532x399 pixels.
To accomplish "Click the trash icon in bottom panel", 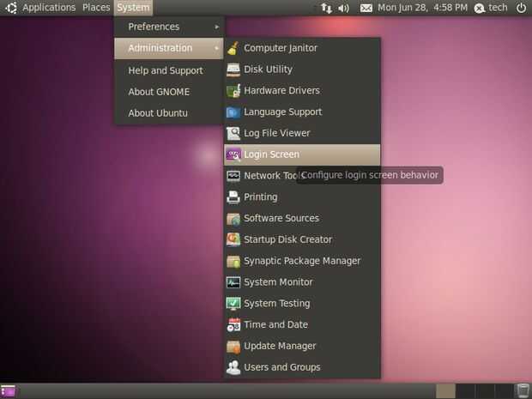I will [x=523, y=391].
